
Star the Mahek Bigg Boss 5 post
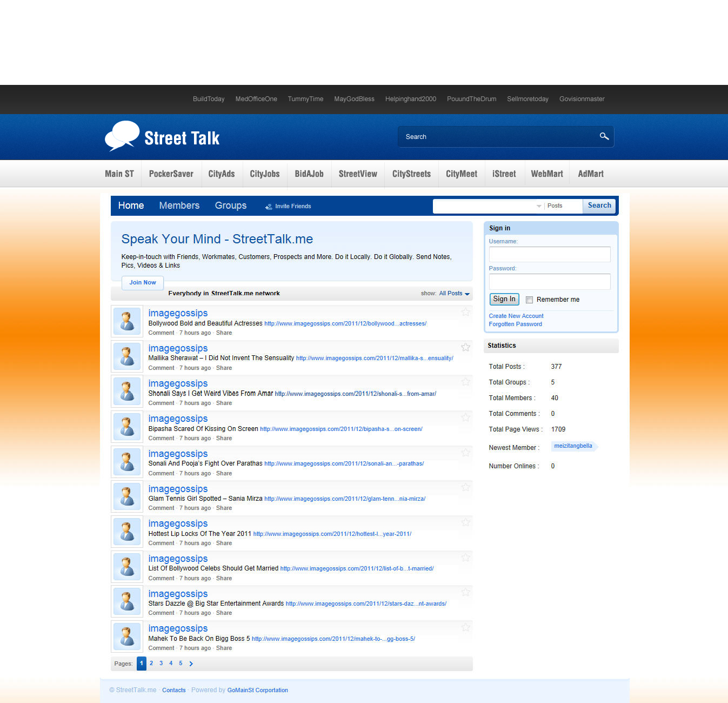coord(465,627)
